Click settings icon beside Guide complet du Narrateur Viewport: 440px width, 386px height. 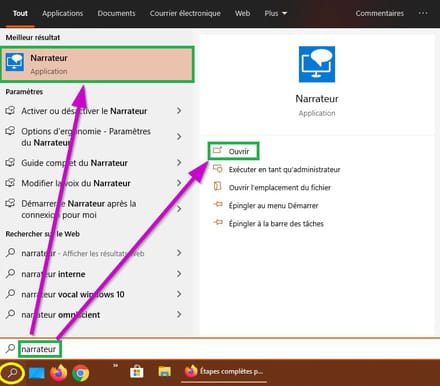tap(10, 163)
